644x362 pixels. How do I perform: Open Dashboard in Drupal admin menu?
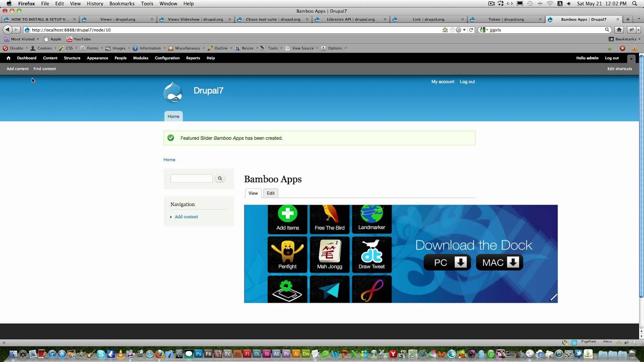pyautogui.click(x=27, y=58)
